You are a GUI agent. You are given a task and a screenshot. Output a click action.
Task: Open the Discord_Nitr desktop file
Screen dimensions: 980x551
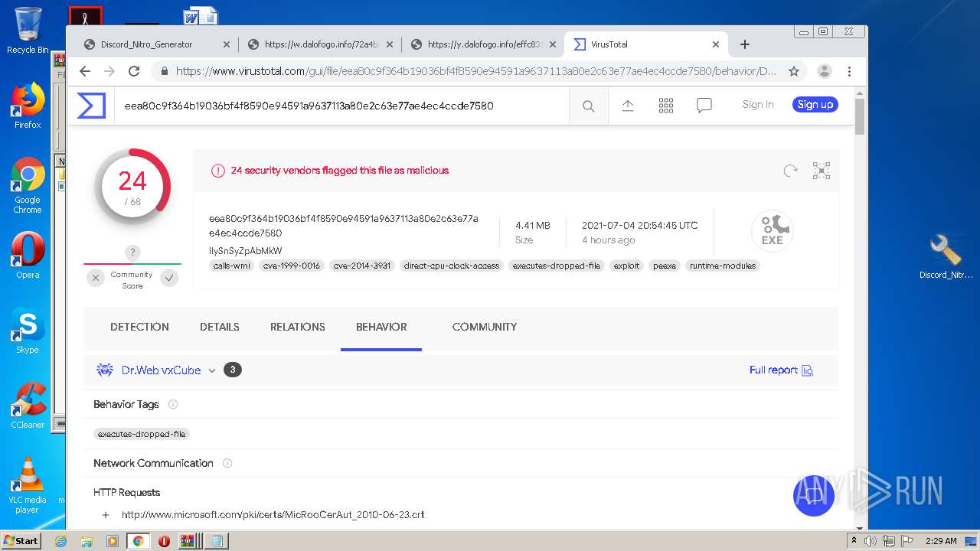(x=946, y=257)
